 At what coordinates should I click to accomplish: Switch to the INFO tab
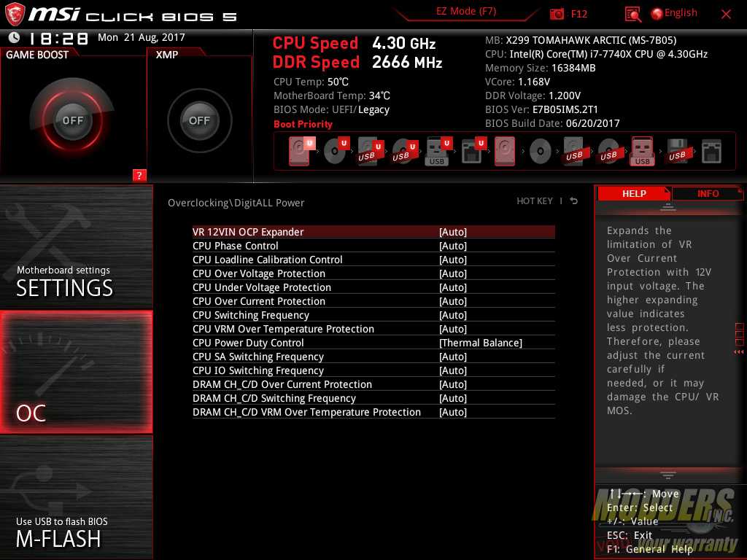[x=708, y=194]
